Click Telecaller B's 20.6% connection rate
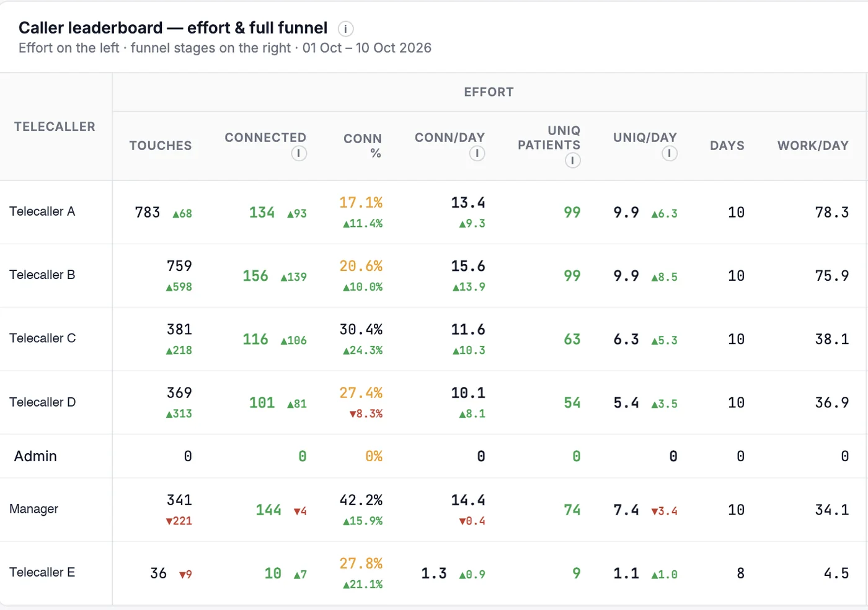Viewport: 868px width, 610px height. click(361, 266)
